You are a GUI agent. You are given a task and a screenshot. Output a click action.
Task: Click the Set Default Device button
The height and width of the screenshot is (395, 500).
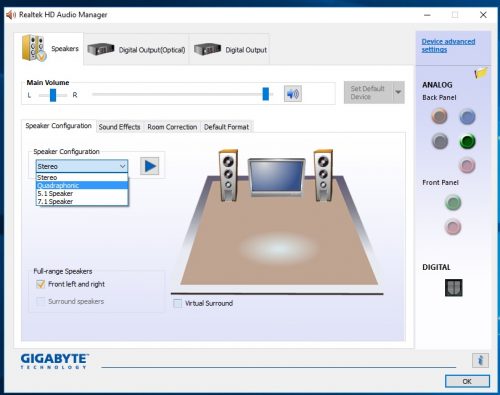point(368,92)
